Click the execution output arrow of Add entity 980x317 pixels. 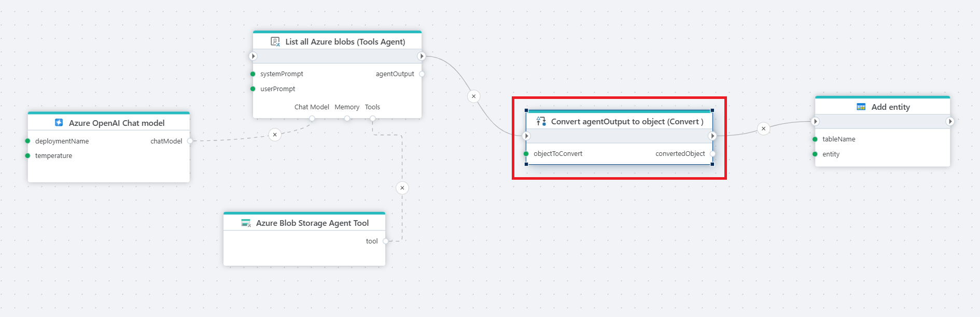click(x=949, y=121)
